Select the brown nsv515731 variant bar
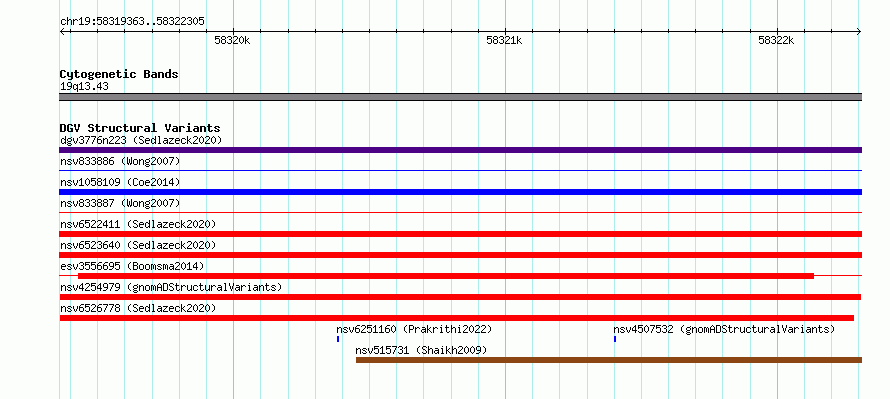This screenshot has height=399, width=890. coord(609,360)
